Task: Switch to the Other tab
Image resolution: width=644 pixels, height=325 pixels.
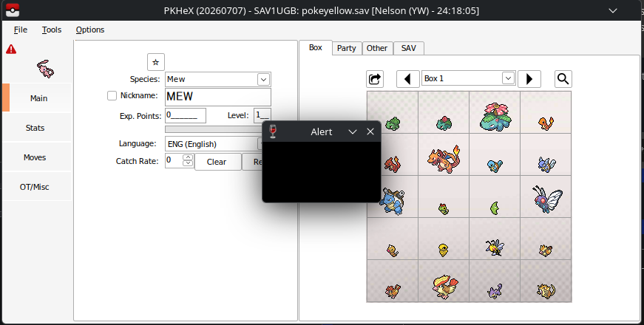Action: (377, 48)
